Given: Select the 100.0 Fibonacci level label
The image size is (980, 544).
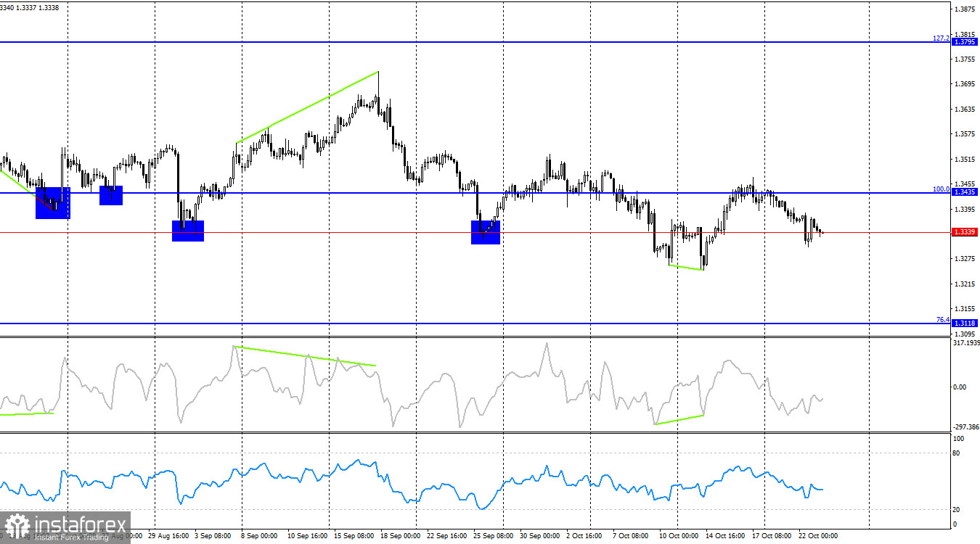Looking at the screenshot, I should [942, 189].
